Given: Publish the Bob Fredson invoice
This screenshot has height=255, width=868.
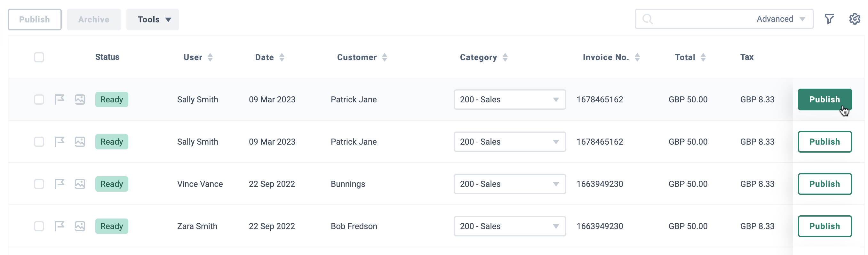Looking at the screenshot, I should point(824,226).
